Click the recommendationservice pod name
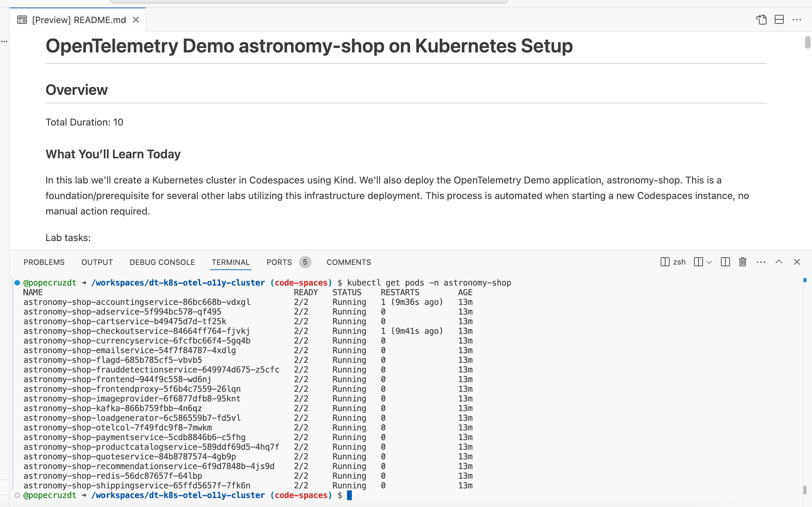This screenshot has height=507, width=812. (149, 466)
